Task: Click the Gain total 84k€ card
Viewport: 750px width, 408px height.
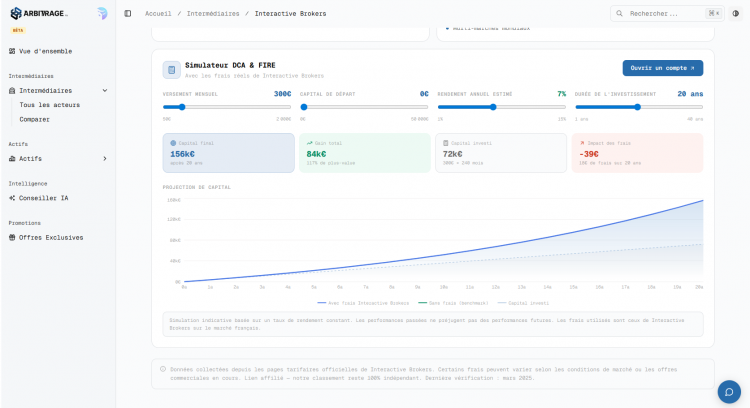Action: point(364,153)
